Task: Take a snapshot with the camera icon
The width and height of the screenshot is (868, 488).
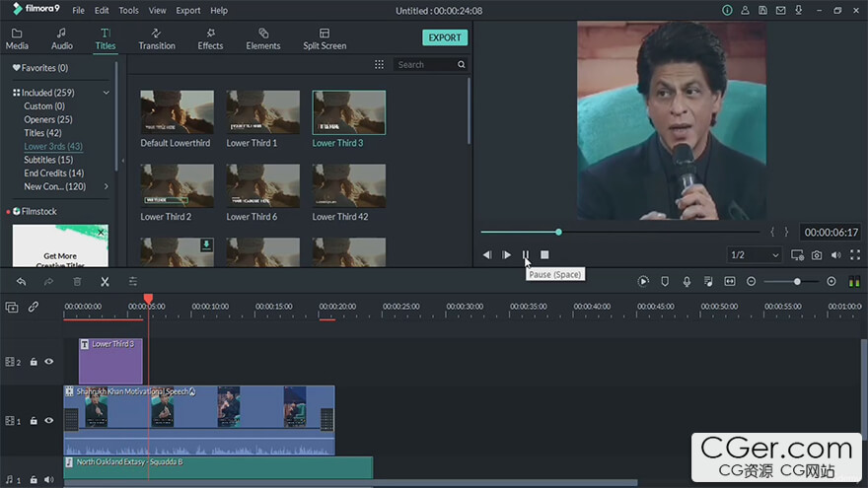Action: [817, 255]
